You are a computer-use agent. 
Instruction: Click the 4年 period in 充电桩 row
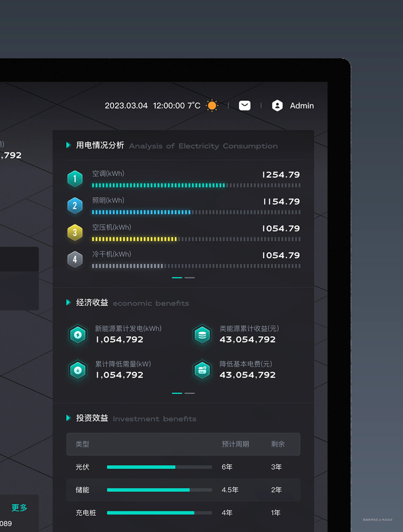(x=227, y=513)
